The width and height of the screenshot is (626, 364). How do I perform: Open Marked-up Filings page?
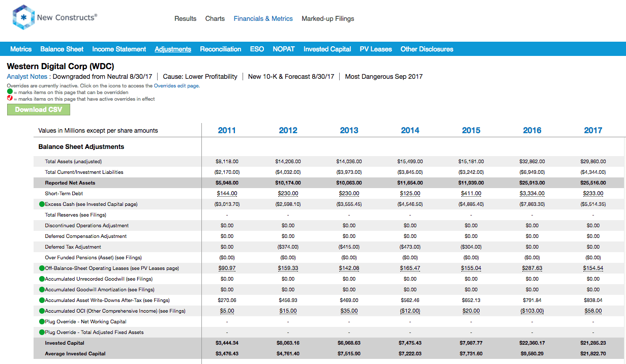[328, 19]
